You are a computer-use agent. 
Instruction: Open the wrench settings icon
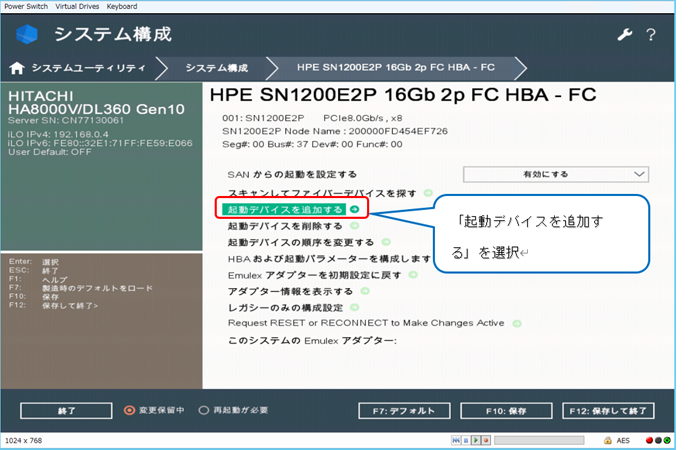(625, 34)
